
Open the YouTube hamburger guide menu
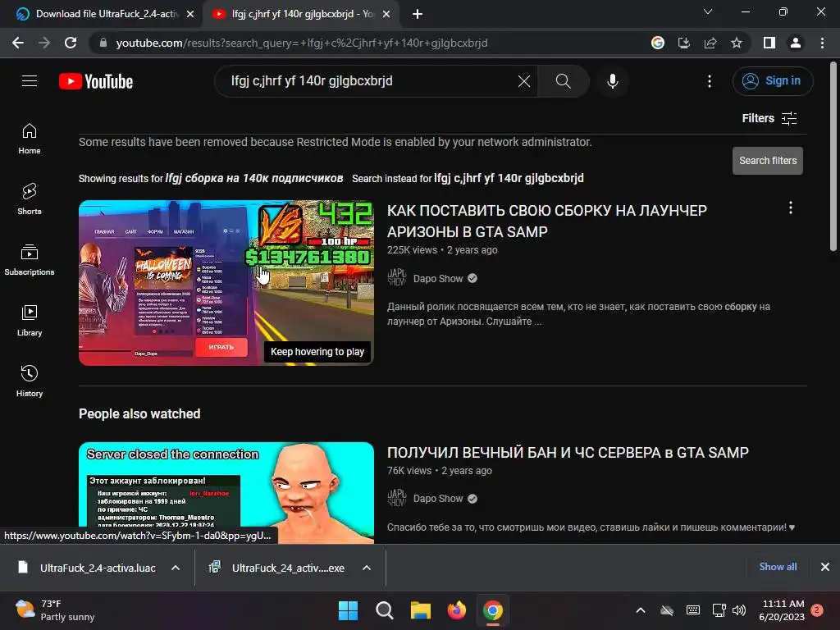[30, 81]
